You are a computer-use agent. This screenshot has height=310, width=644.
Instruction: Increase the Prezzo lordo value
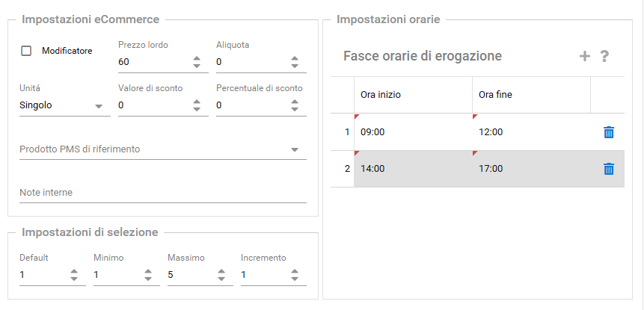(x=197, y=58)
